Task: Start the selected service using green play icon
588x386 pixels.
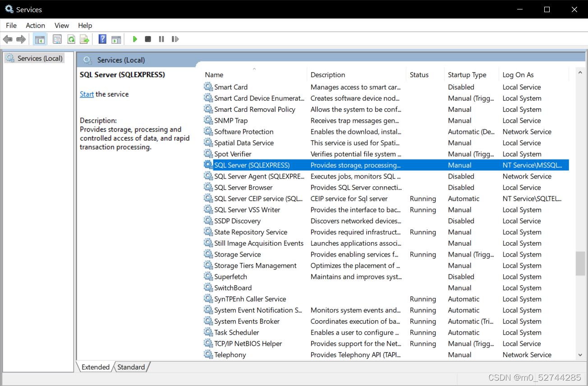Action: 135,39
